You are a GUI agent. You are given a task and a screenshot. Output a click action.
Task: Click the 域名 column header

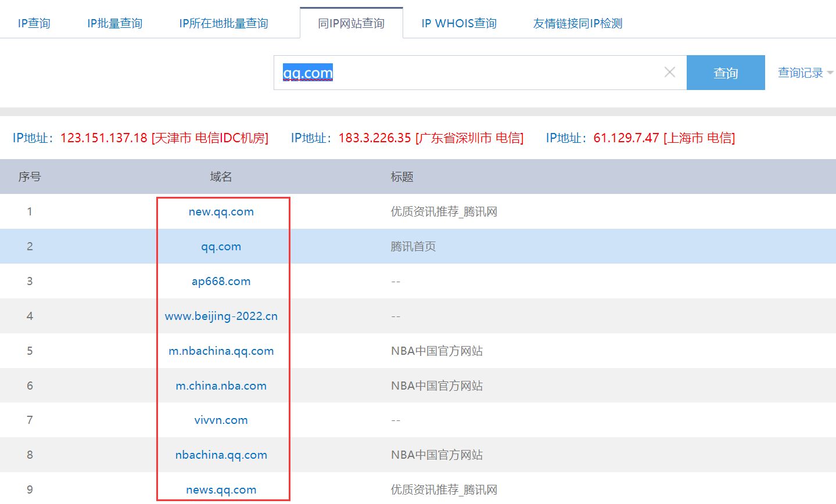point(221,177)
